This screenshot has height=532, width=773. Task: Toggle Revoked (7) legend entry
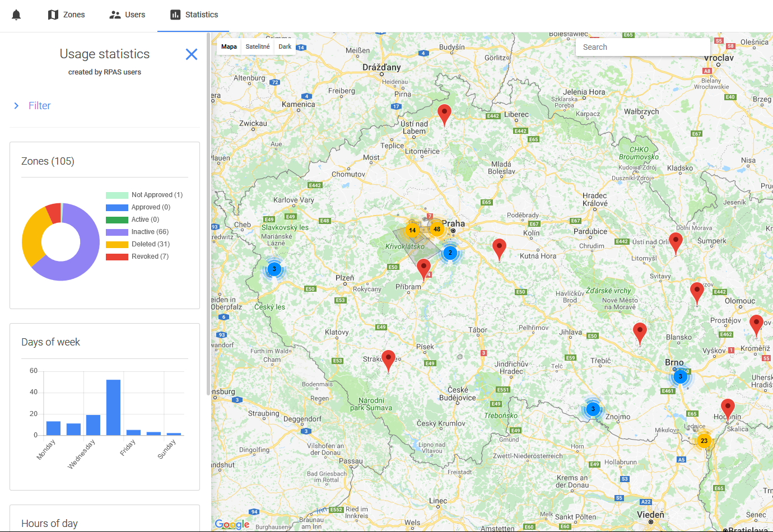(137, 256)
